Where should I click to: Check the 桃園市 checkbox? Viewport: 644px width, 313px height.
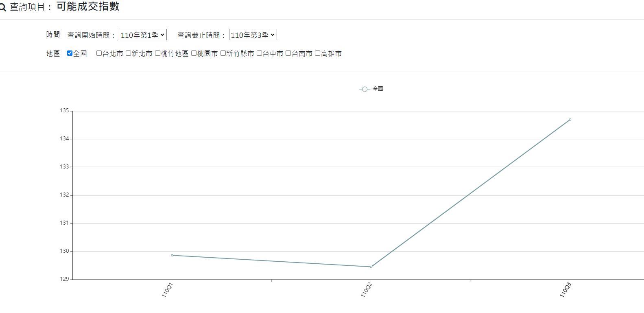tap(194, 53)
